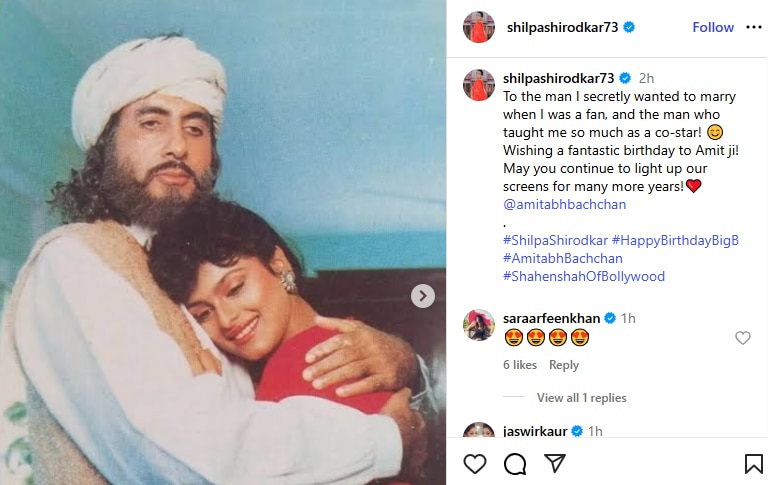Reply to saraarfeenkhan's comment

564,366
